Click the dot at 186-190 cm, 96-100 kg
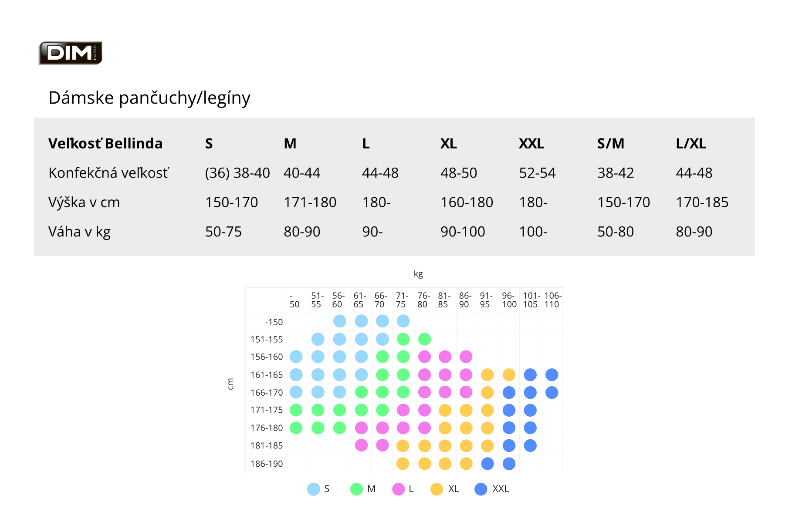 pyautogui.click(x=509, y=464)
